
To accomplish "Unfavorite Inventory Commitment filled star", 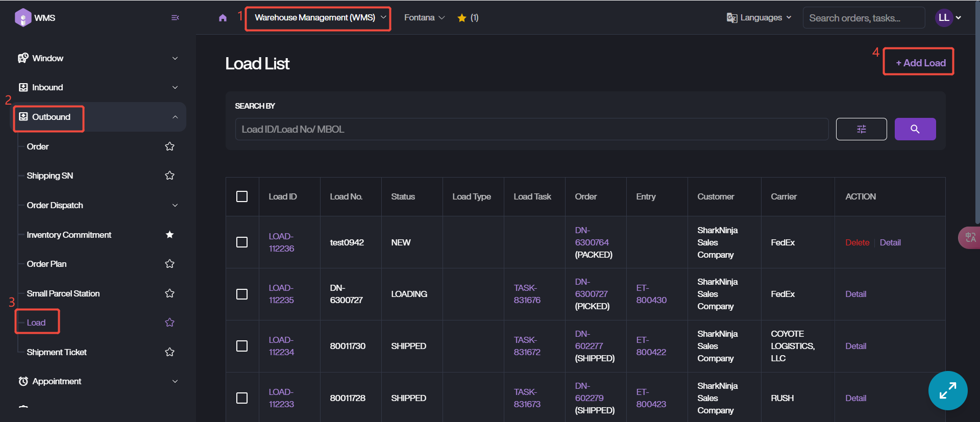I will (169, 235).
